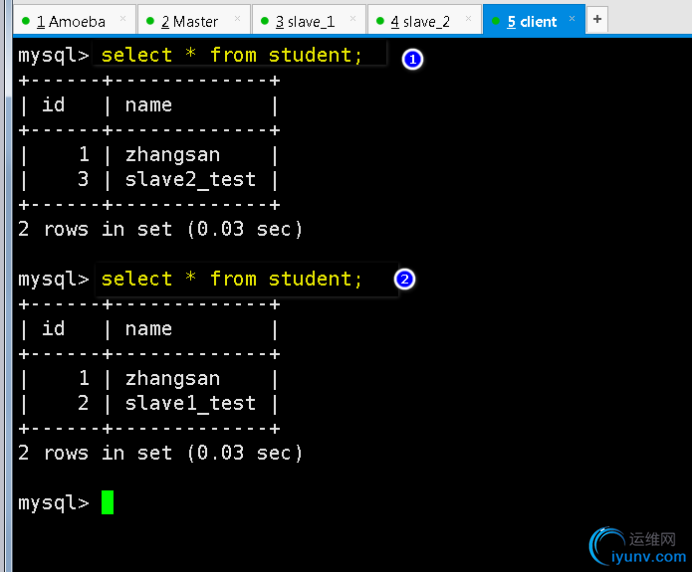
Task: Close the slave_2 tab with its X
Action: pos(468,19)
